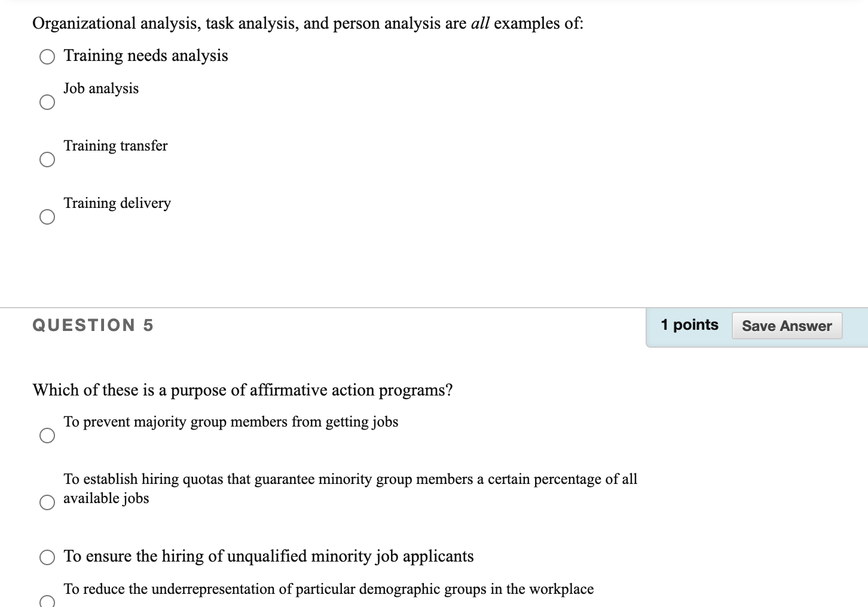
Task: Select the "Training transfer" radio button
Action: 47,160
